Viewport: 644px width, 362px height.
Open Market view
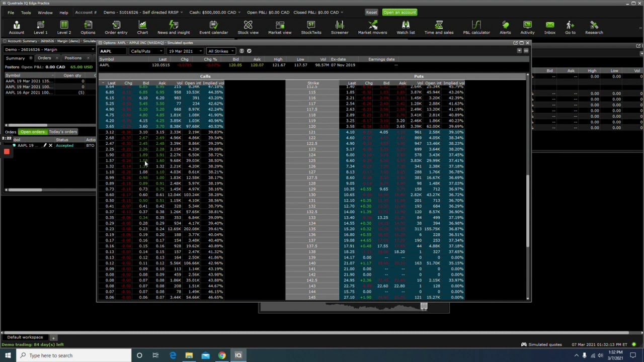280,27
